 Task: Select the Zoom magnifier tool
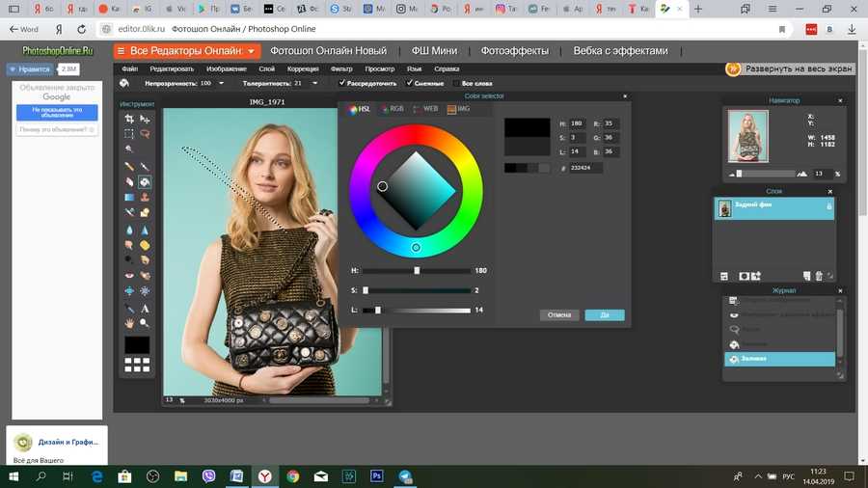(x=145, y=323)
